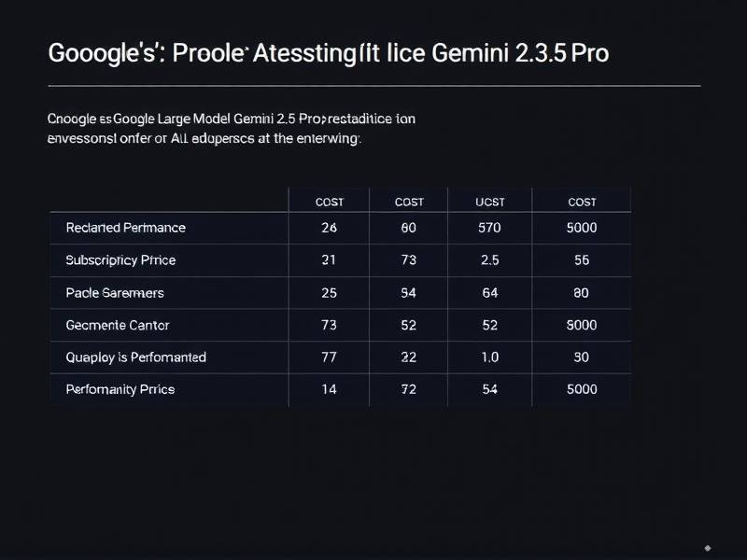The height and width of the screenshot is (560, 747).
Task: Select the cell showing 64
Action: click(x=489, y=293)
